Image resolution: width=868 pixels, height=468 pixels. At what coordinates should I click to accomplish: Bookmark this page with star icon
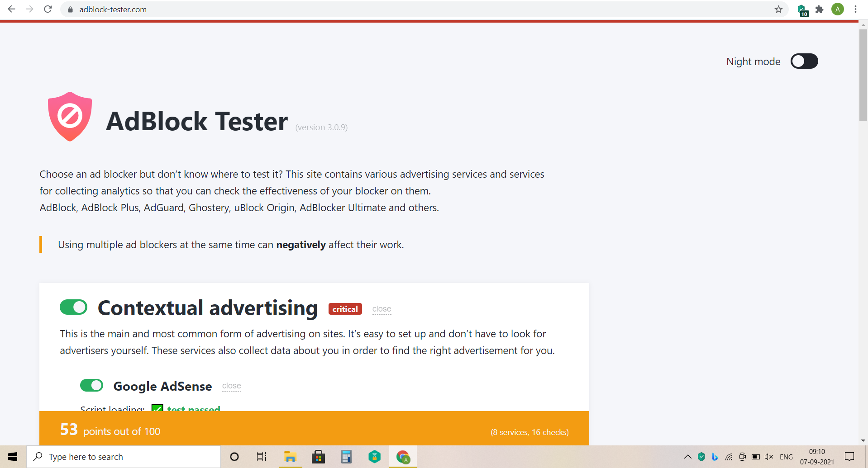(x=778, y=9)
